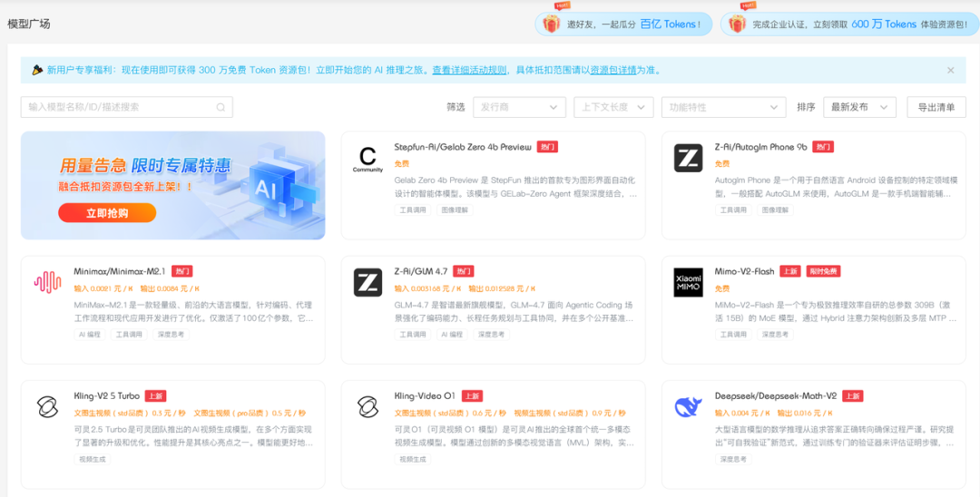
Task: Open Stepfun-Ai/Gelab Zero 4b Preview title
Action: [x=463, y=147]
